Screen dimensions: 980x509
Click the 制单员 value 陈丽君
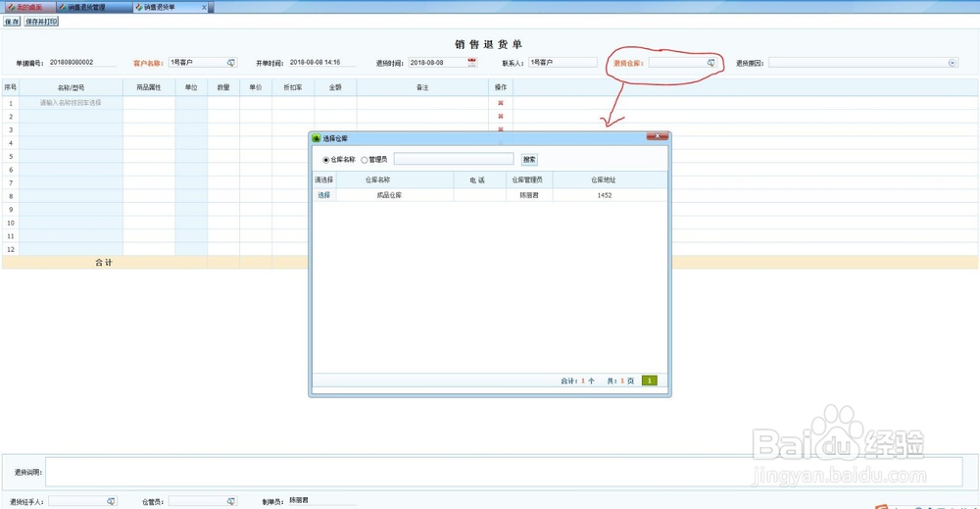click(299, 501)
